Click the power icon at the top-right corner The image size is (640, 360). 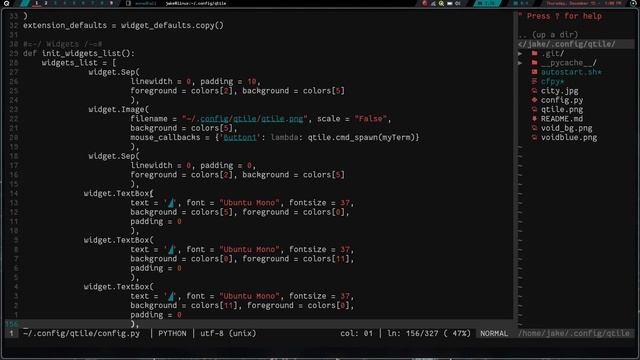(x=633, y=3)
